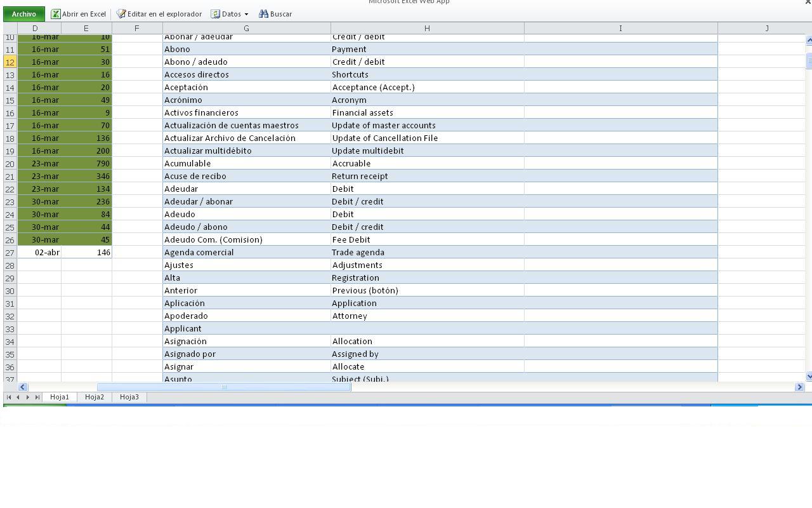Click value cell '346'

tap(86, 176)
